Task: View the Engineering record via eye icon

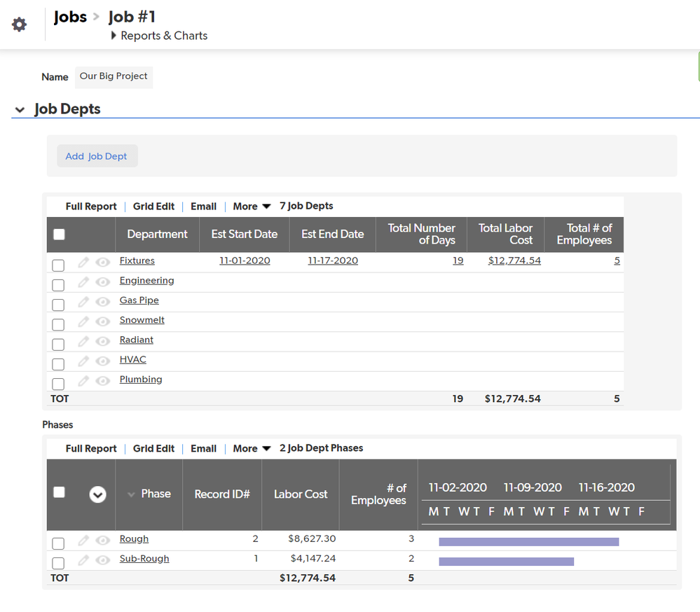Action: pyautogui.click(x=103, y=282)
